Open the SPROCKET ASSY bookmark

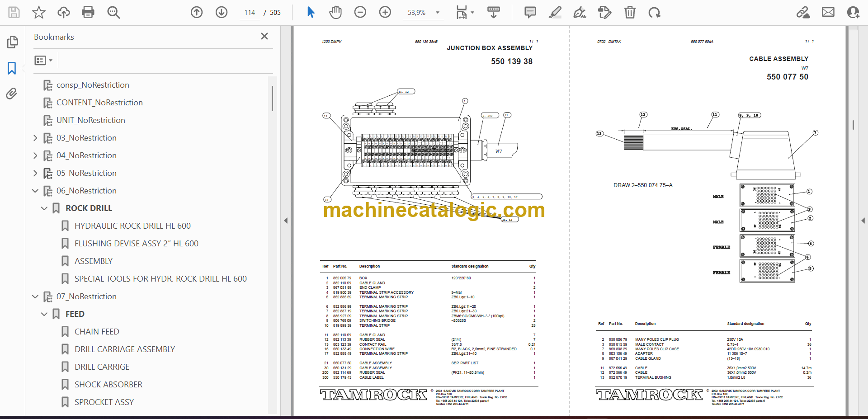click(x=104, y=402)
